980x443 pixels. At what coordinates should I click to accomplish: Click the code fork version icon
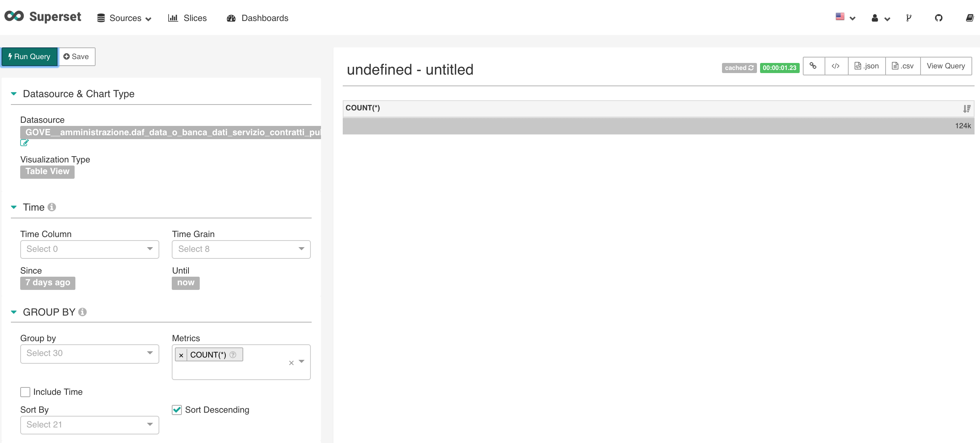[x=909, y=18]
